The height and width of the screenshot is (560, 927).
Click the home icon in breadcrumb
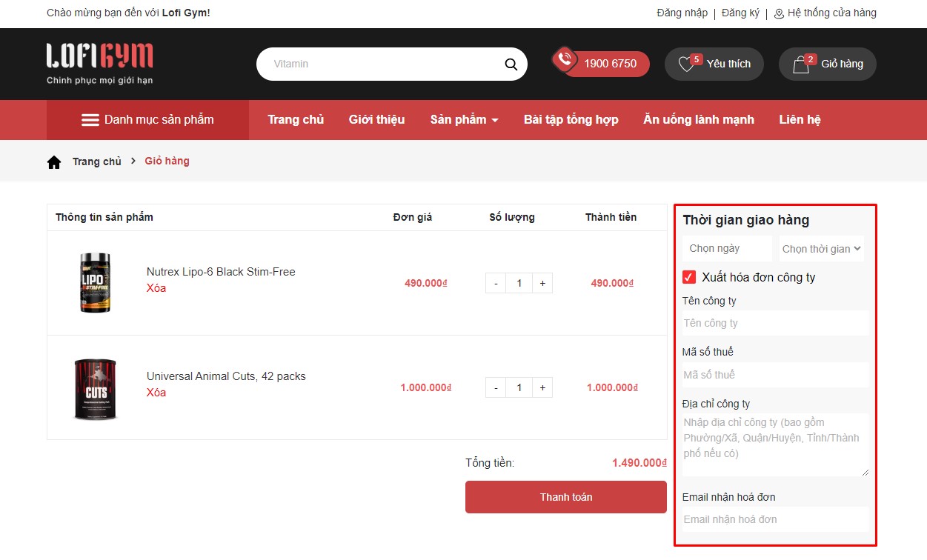coord(54,161)
